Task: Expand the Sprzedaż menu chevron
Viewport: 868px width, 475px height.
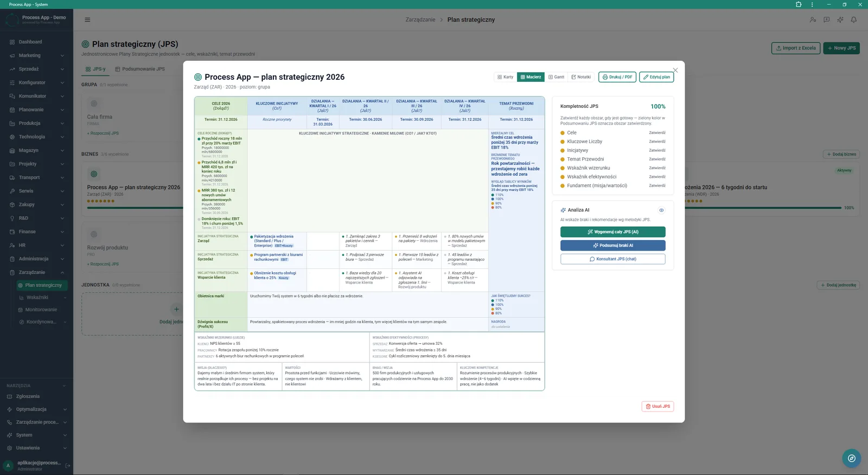Action: [x=62, y=69]
